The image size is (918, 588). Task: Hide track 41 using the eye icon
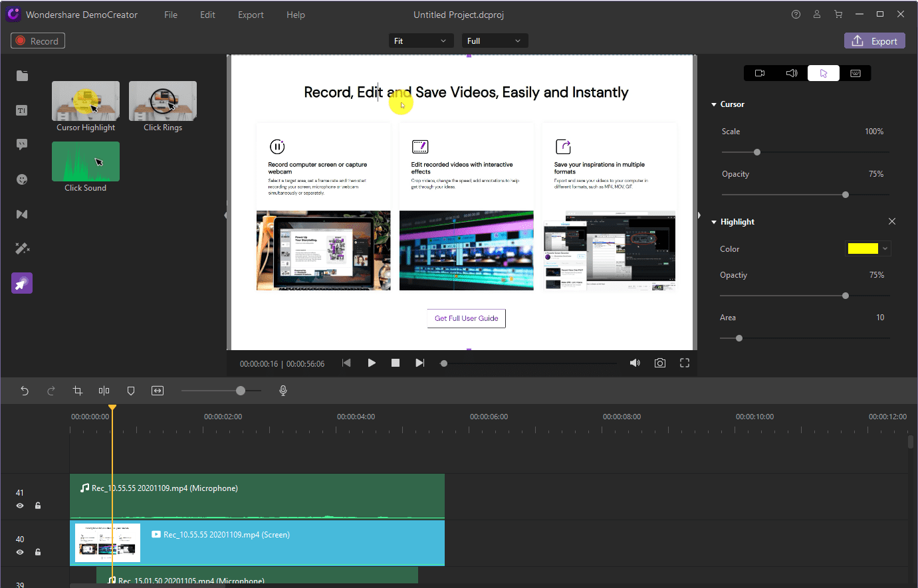pyautogui.click(x=20, y=506)
